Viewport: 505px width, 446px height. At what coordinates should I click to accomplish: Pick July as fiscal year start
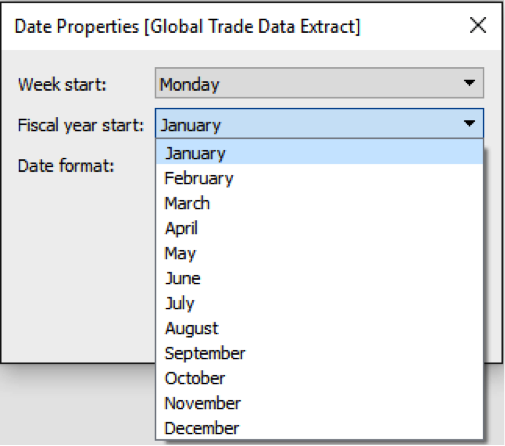(x=319, y=303)
